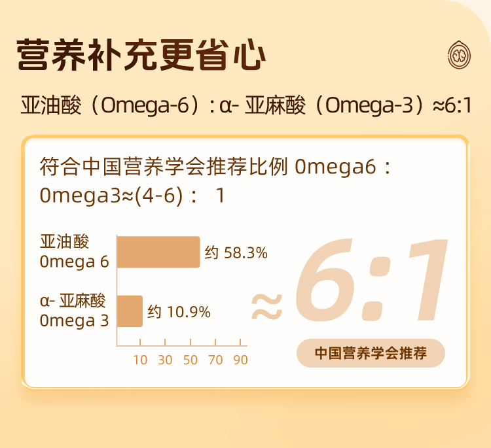
Task: Click the 50 tick on chart axis
Action: point(191,360)
